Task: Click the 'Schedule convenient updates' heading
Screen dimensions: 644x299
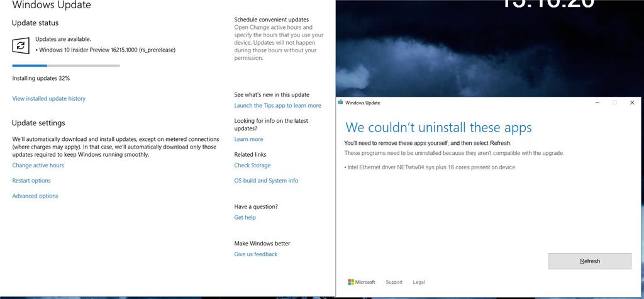Action: [272, 20]
